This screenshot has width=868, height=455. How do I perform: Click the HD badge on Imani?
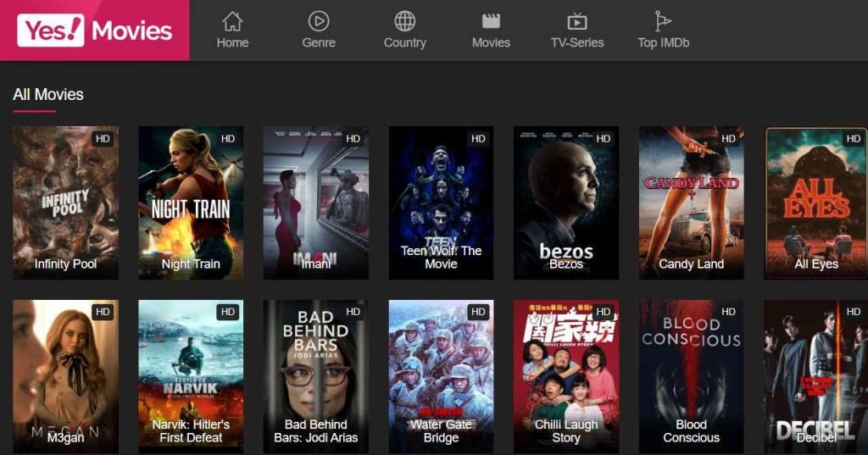pyautogui.click(x=353, y=139)
